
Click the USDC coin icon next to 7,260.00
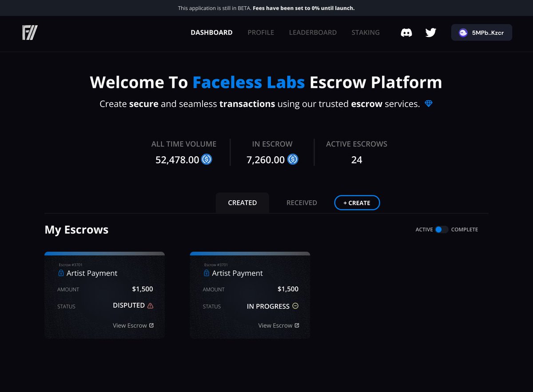293,159
